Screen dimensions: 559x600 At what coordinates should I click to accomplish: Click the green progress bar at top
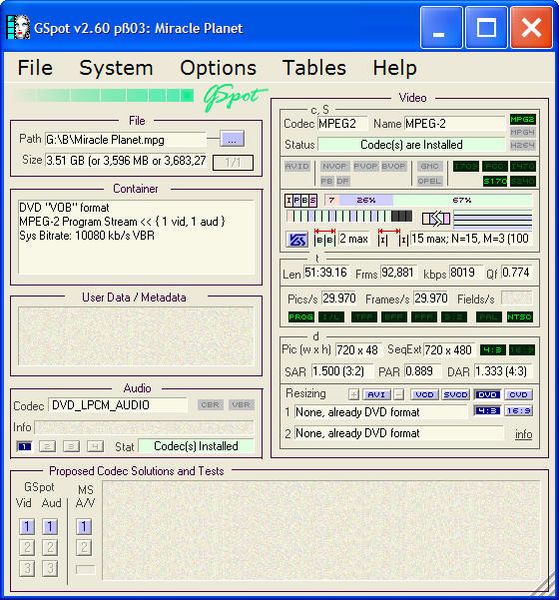(x=104, y=95)
